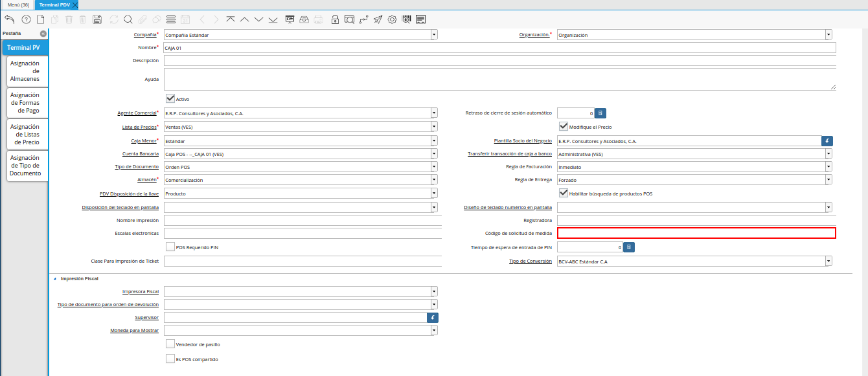The height and width of the screenshot is (376, 868).
Task: Click the undo changes arrow icon
Action: [10, 19]
